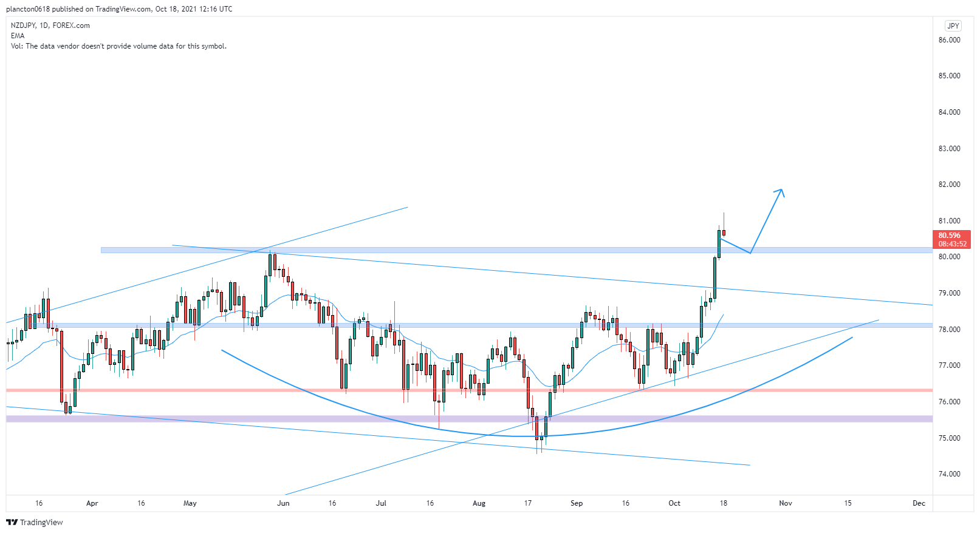
Task: Click the Dec date label on time axis
Action: pos(919,503)
